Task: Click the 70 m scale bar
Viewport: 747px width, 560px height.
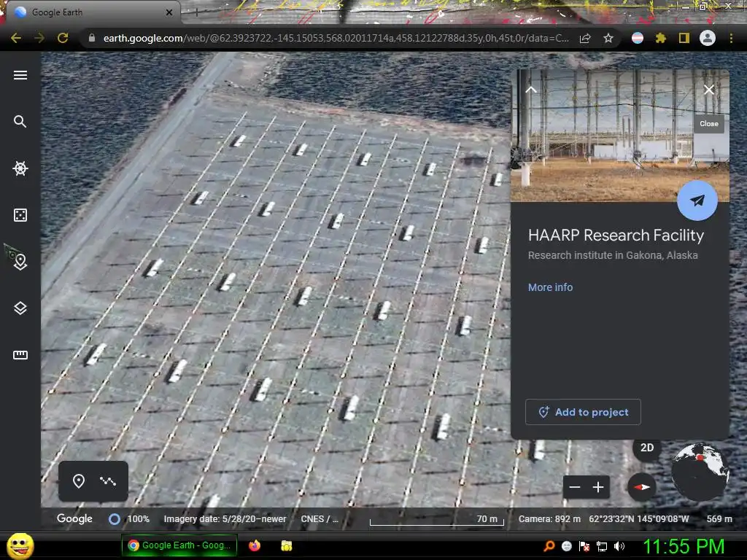Action: pyautogui.click(x=437, y=519)
